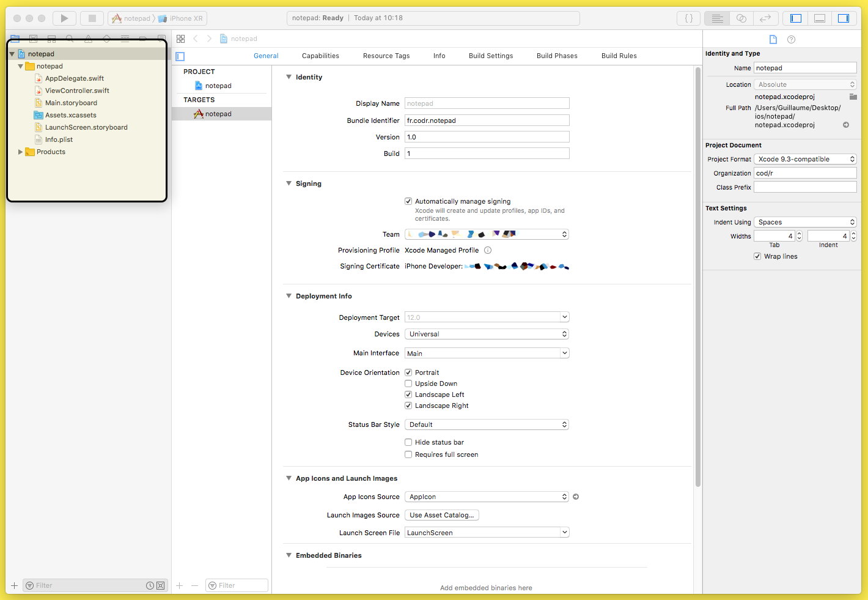Viewport: 868px width, 600px height.
Task: Select the Project navigator folder icon
Action: [15, 39]
